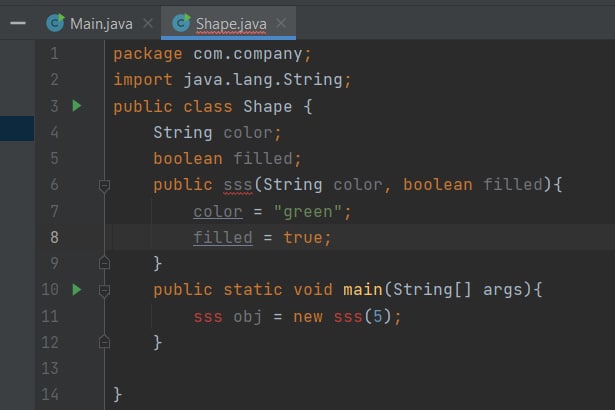Click the number 5 argument on line 11
Viewport: 615px width, 410px height.
pos(377,316)
